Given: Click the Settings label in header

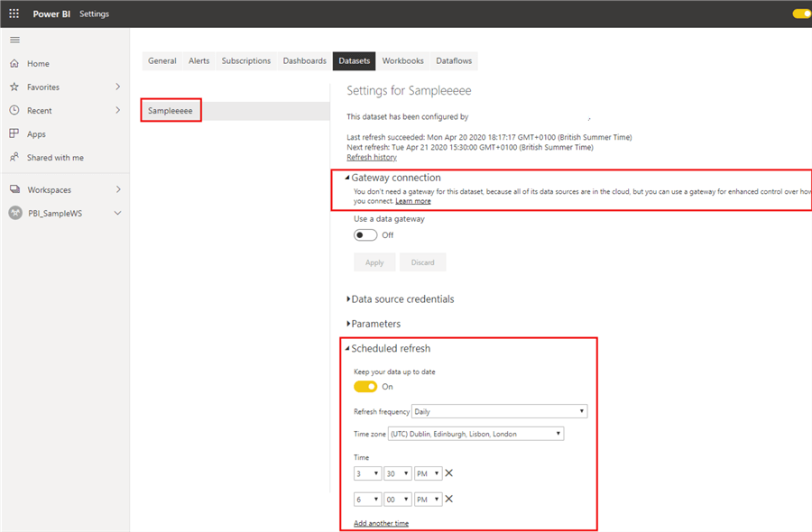Looking at the screenshot, I should click(x=94, y=14).
